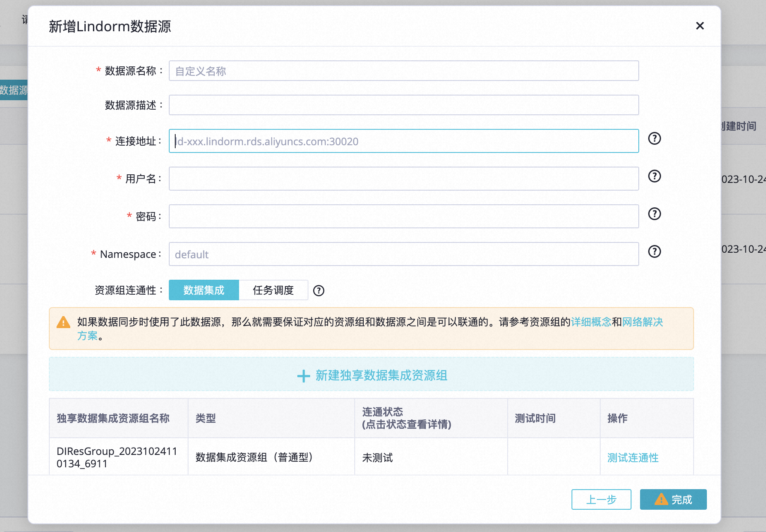
Task: Click the 用户名 input field
Action: coord(404,179)
